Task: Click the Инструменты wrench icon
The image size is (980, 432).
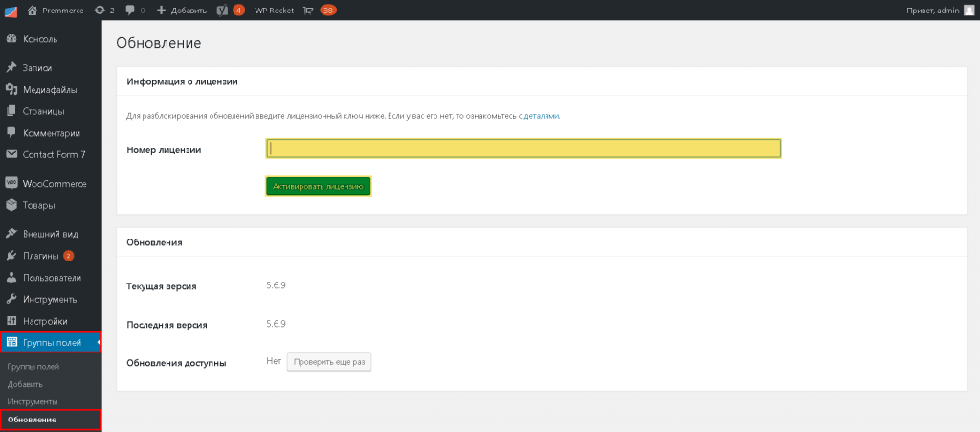Action: coord(11,299)
